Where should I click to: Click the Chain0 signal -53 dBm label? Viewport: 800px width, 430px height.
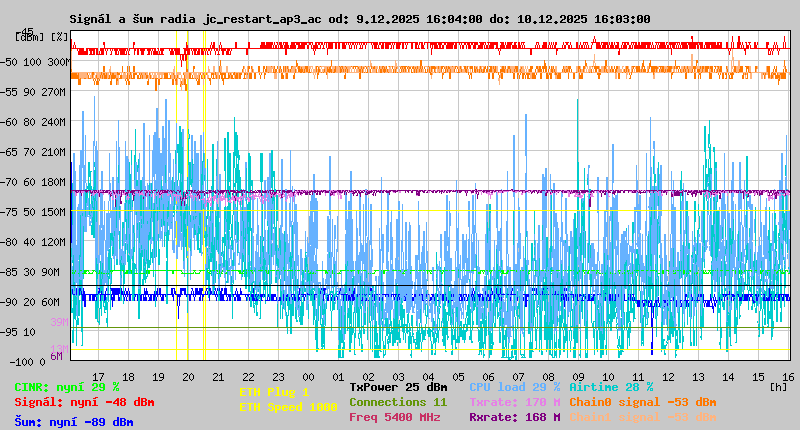(642, 401)
